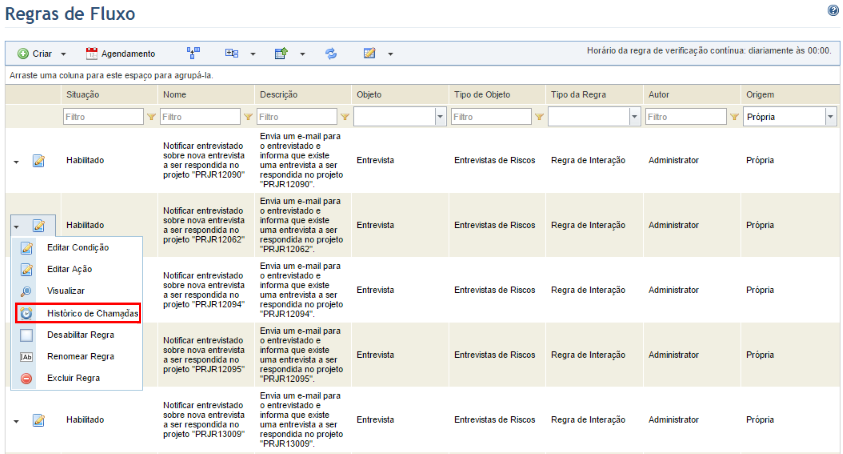The image size is (843, 454).
Task: Open the Agendamento calendar button
Action: [120, 54]
